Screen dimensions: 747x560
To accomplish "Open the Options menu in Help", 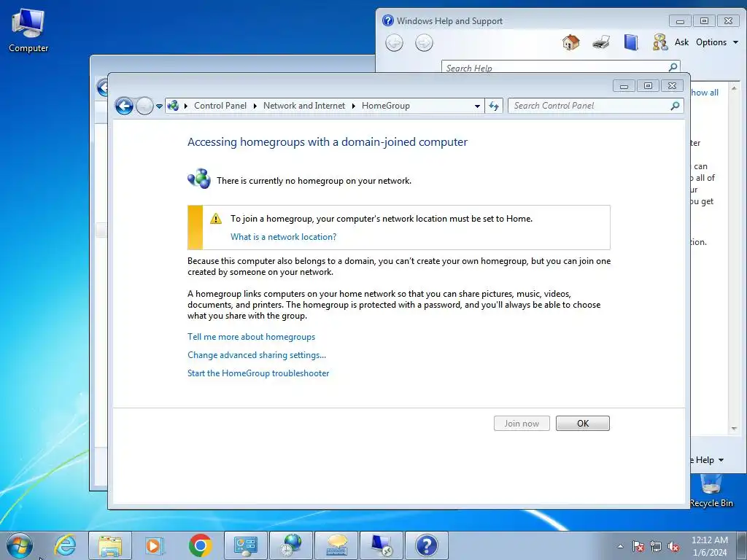I will 717,42.
